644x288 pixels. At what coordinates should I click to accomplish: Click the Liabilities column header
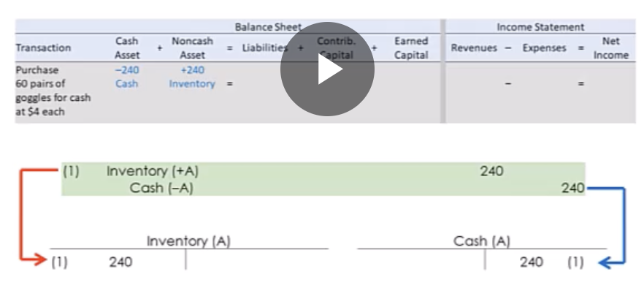coord(264,48)
